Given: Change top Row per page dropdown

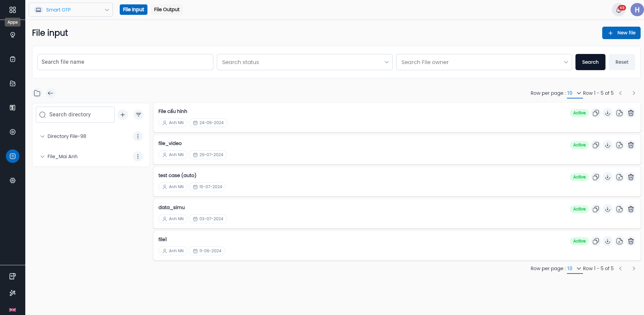Looking at the screenshot, I should pos(575,93).
